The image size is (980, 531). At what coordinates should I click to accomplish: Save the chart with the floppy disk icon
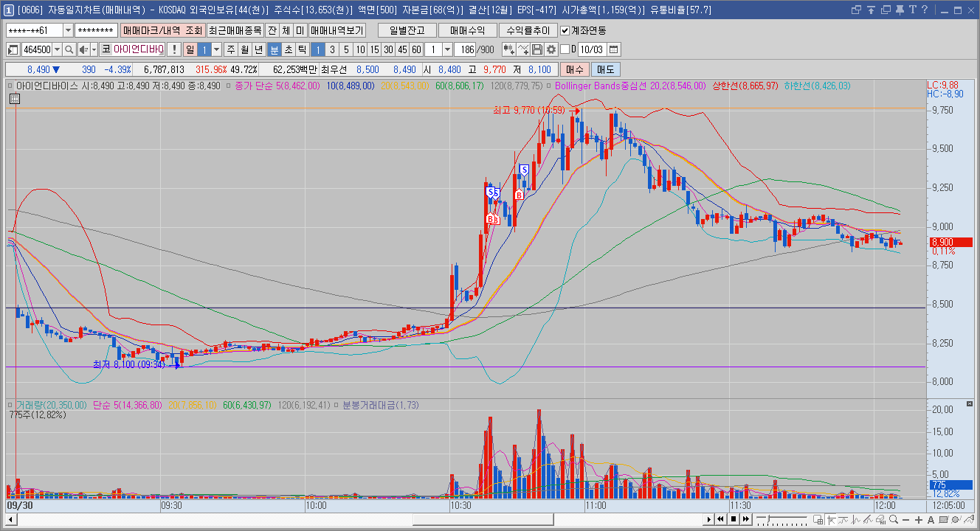pyautogui.click(x=537, y=49)
